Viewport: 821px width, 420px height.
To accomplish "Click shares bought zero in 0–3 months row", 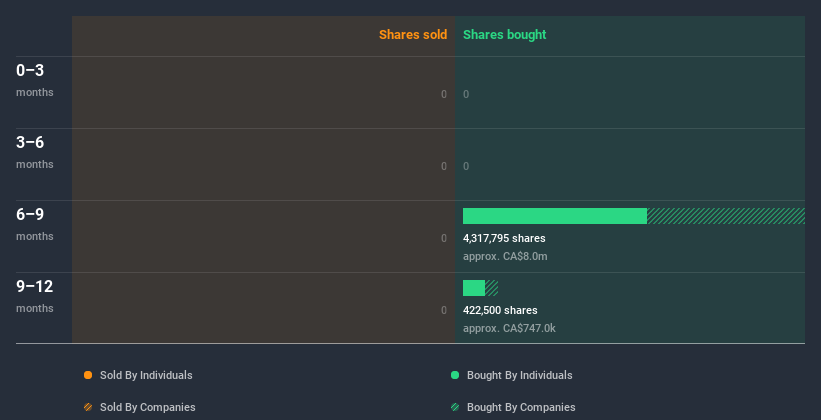I will (466, 94).
